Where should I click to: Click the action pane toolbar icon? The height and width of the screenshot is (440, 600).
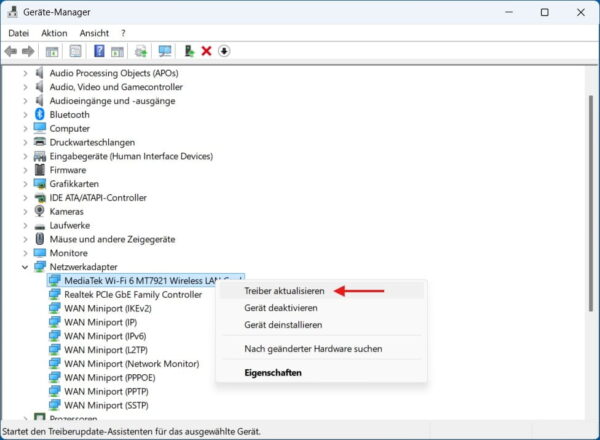coord(117,51)
